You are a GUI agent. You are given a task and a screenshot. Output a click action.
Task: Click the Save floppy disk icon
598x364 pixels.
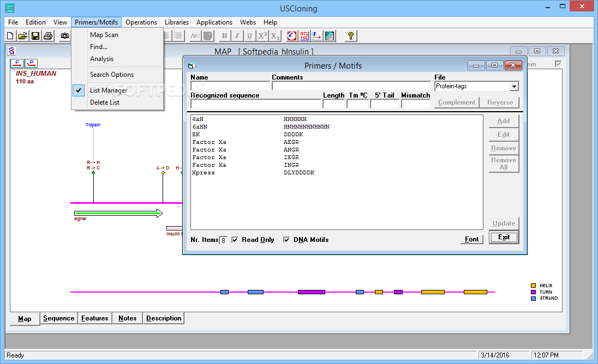click(35, 36)
